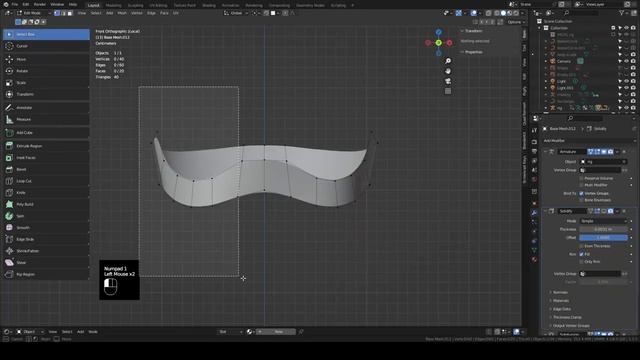The width and height of the screenshot is (640, 360).
Task: Select the Shear tool
Action: tap(46, 262)
